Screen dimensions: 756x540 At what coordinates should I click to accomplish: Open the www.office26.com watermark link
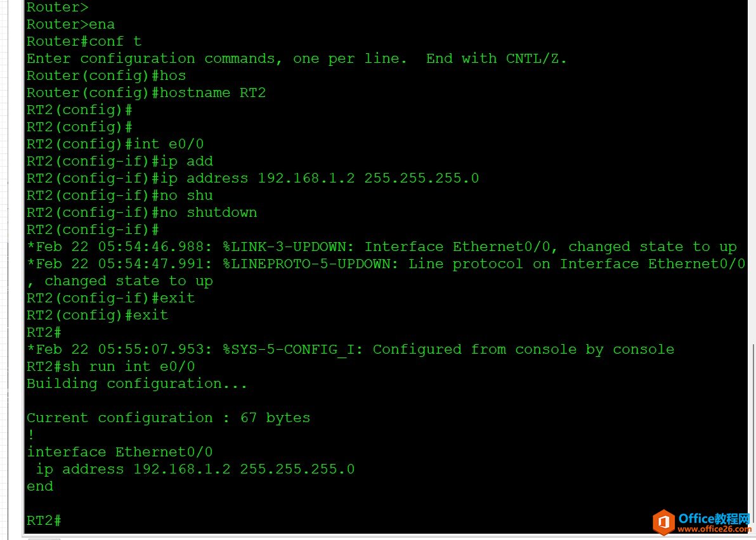[714, 529]
